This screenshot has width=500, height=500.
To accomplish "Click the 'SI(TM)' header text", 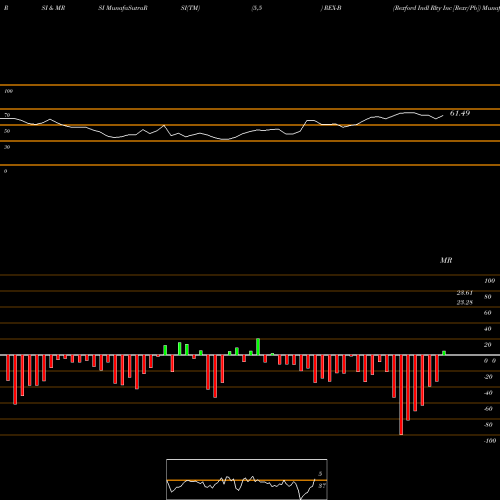I will click(x=190, y=8).
